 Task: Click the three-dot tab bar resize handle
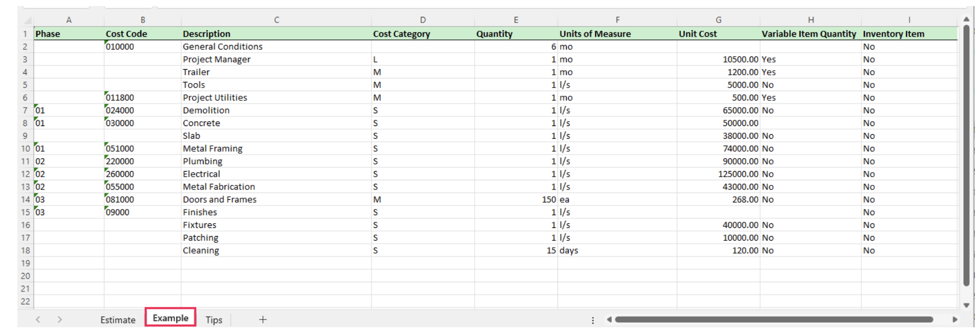click(x=593, y=320)
